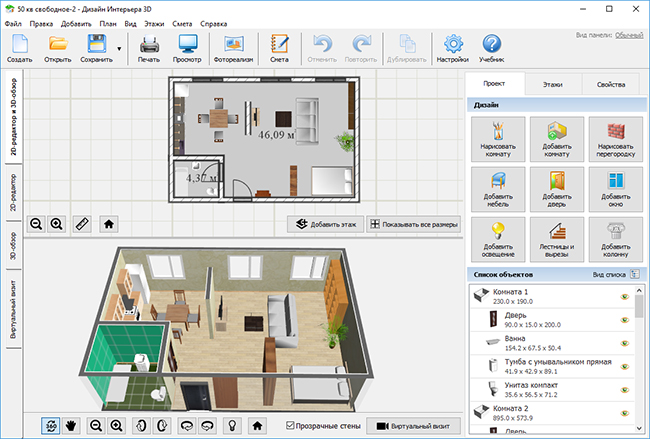
Task: Open Вид панели Обычный selector link
Action: (629, 35)
